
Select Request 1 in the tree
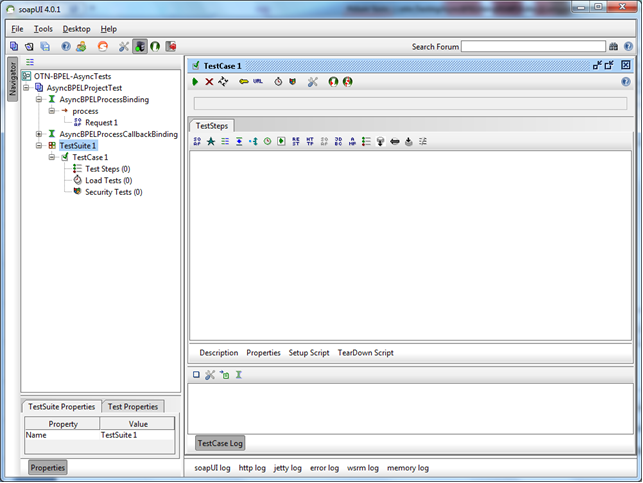tap(101, 123)
